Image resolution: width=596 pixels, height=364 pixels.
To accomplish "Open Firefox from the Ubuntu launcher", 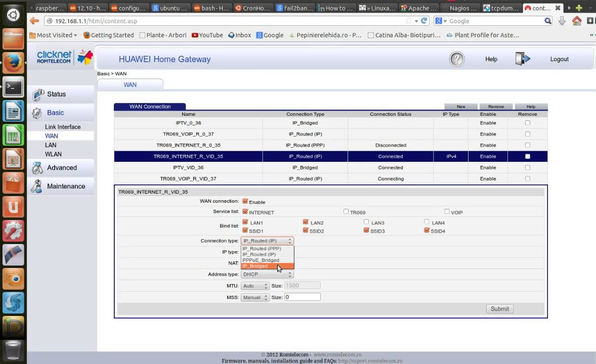I will tap(13, 63).
